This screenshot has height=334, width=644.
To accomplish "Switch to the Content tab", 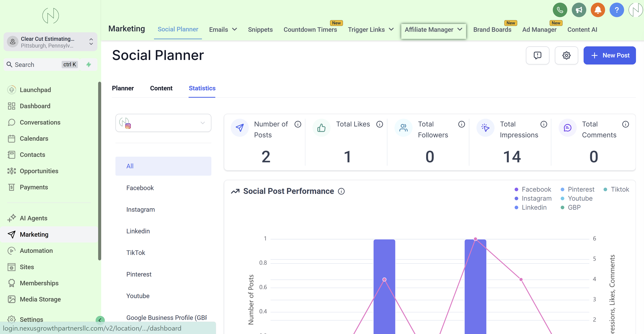I will (x=161, y=88).
